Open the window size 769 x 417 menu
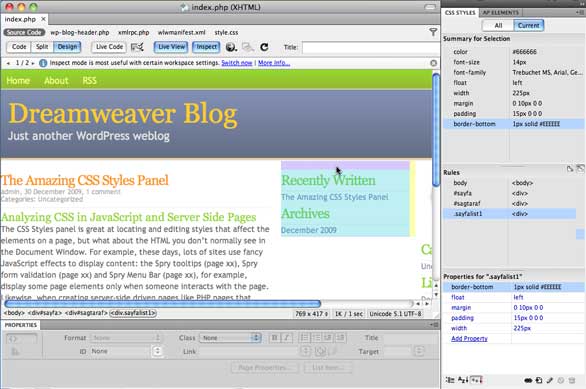Image resolution: width=586 pixels, height=389 pixels. (312, 314)
